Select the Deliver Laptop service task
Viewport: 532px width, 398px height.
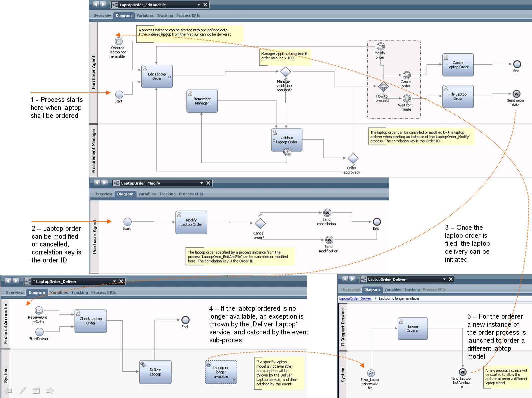155,372
